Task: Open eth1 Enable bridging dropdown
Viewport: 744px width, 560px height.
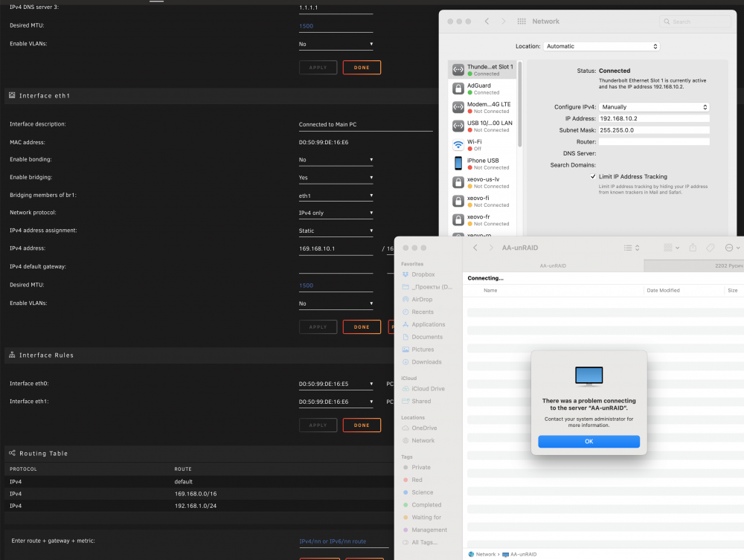Action: [x=336, y=178]
